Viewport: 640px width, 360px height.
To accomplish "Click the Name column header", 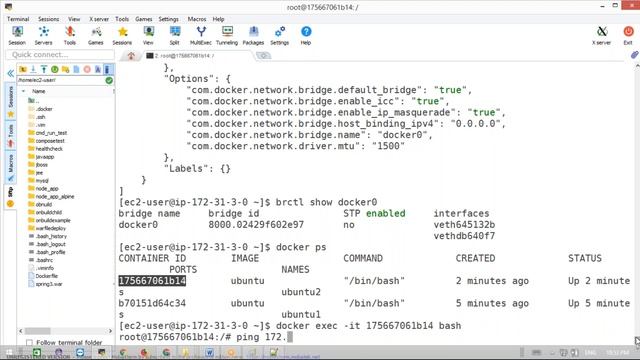I will pyautogui.click(x=39, y=91).
